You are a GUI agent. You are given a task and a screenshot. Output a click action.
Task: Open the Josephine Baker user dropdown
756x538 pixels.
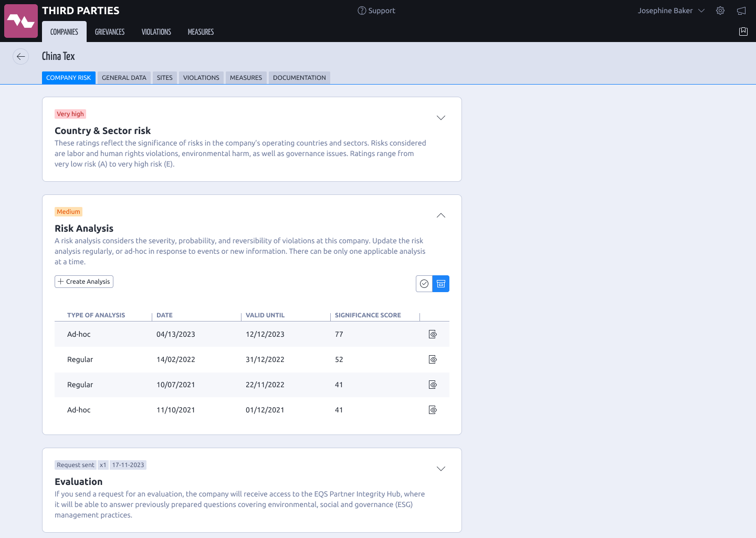[x=671, y=11]
